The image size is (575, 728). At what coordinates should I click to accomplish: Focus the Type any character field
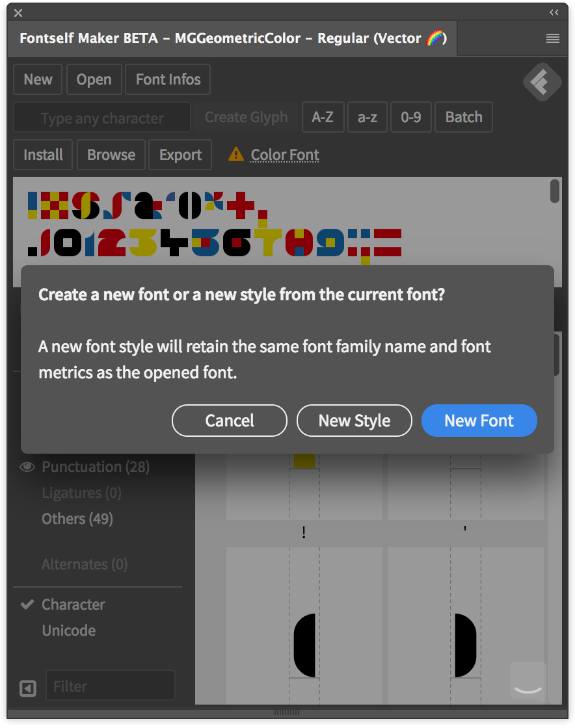pos(102,118)
